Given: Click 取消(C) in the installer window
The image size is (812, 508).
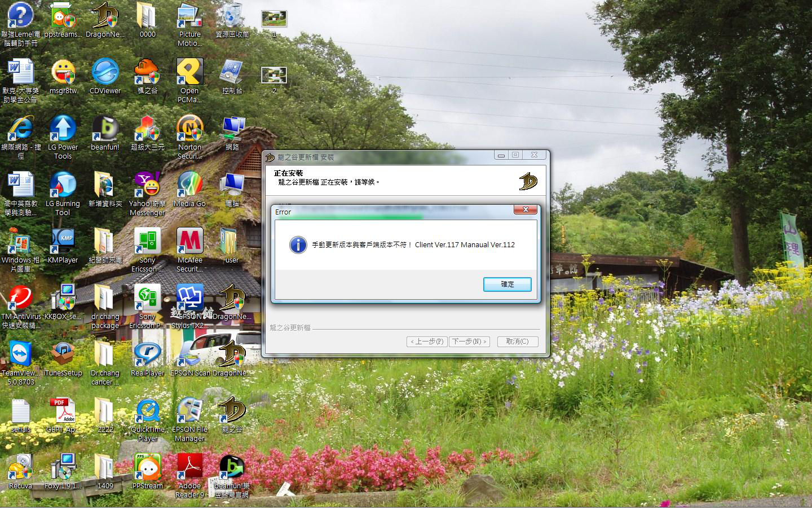Looking at the screenshot, I should coord(517,341).
